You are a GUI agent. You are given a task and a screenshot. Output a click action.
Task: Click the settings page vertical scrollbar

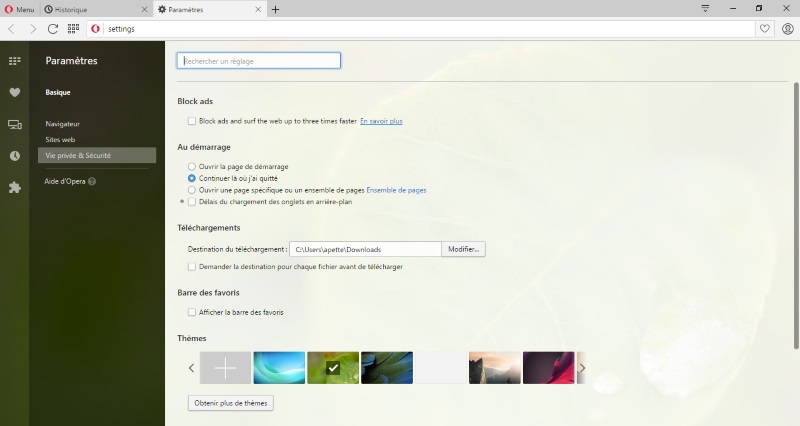pos(796,215)
